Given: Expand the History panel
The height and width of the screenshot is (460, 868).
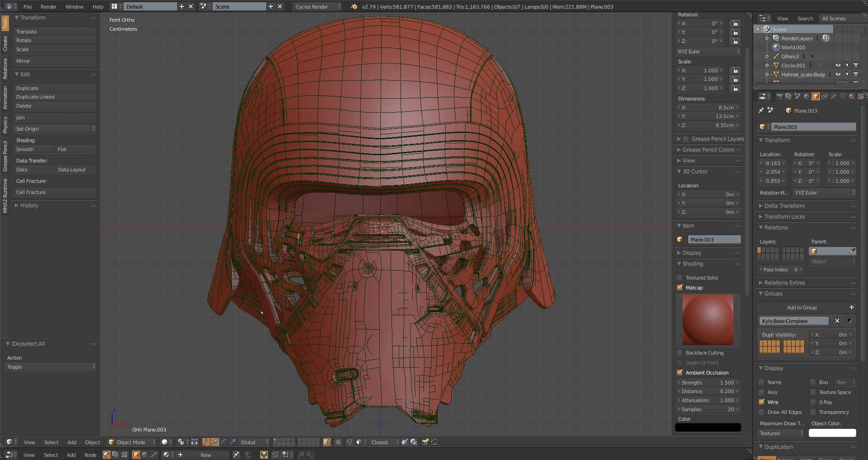Looking at the screenshot, I should 29,205.
